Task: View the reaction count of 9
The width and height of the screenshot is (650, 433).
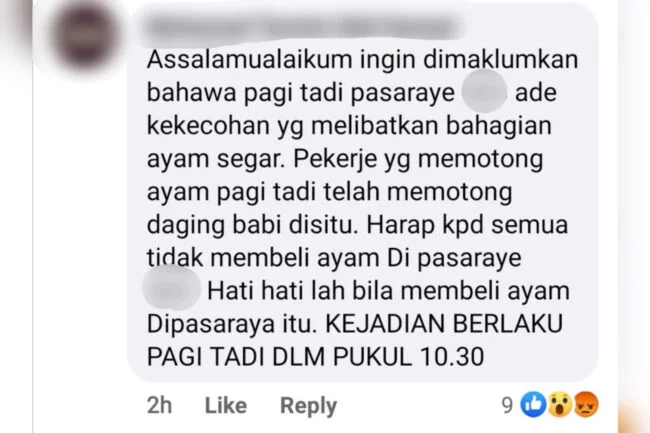Action: (x=507, y=405)
